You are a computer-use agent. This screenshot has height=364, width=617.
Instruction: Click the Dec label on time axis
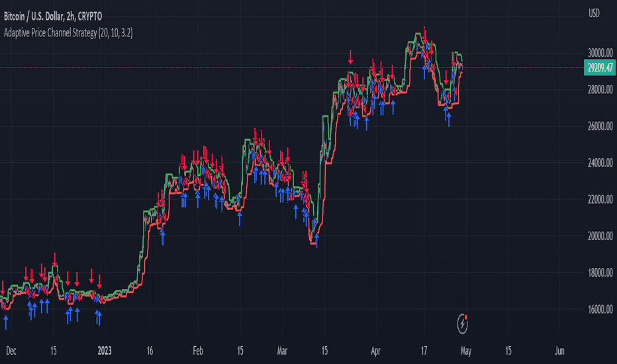pyautogui.click(x=11, y=351)
